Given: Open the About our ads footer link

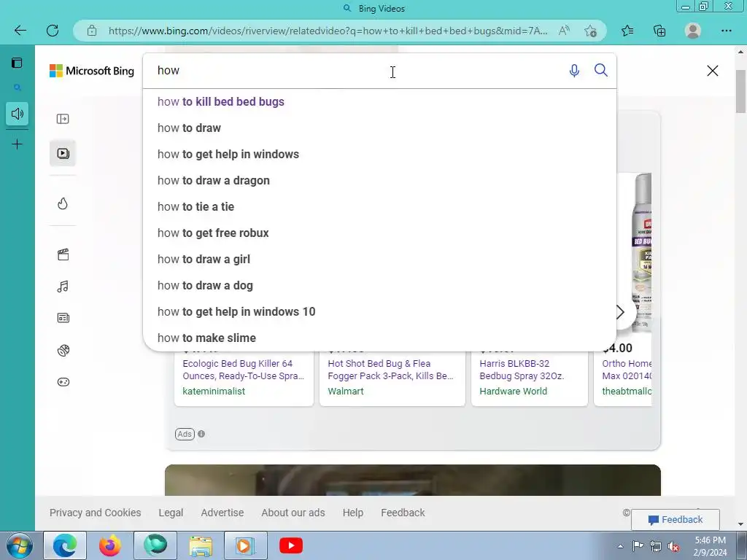Looking at the screenshot, I should point(293,513).
